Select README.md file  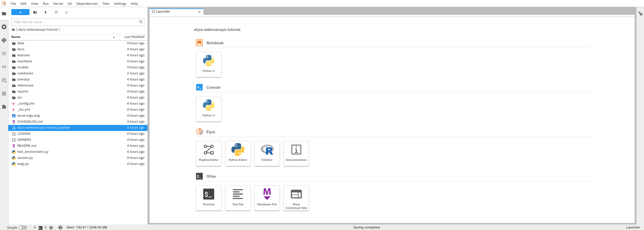tap(78, 146)
